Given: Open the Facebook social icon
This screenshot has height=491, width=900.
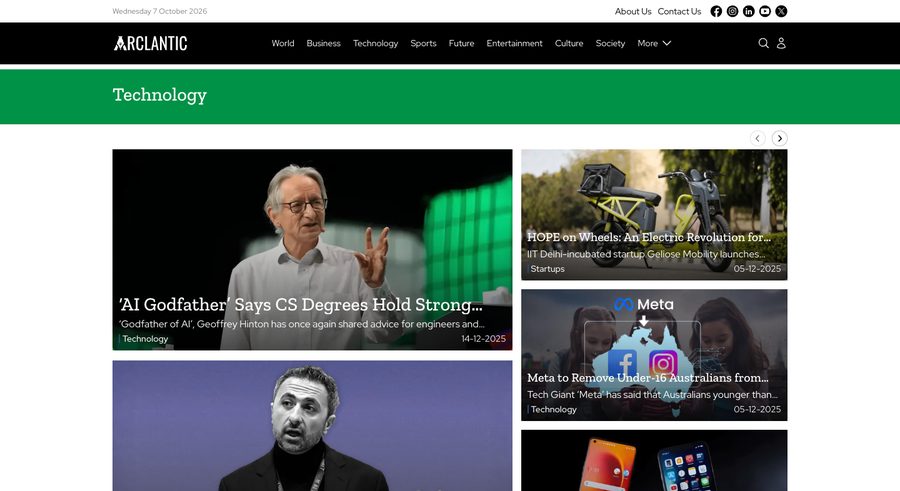Looking at the screenshot, I should (716, 11).
